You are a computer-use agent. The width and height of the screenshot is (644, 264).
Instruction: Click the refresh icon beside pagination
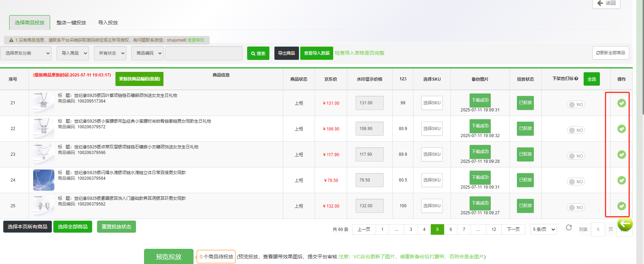(x=568, y=228)
